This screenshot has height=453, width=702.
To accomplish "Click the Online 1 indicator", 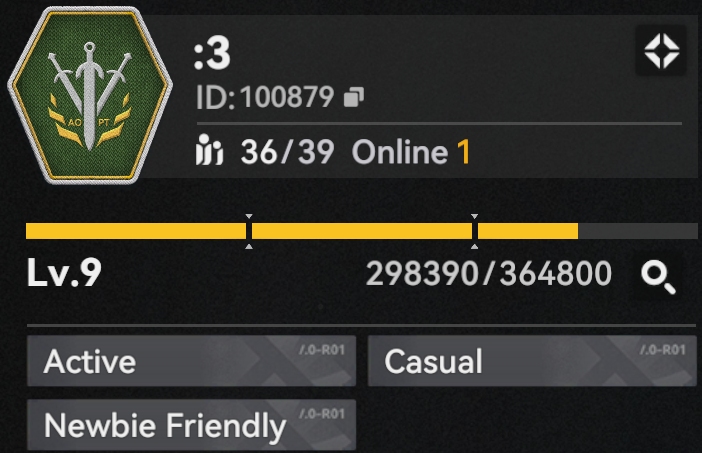I will pos(411,152).
